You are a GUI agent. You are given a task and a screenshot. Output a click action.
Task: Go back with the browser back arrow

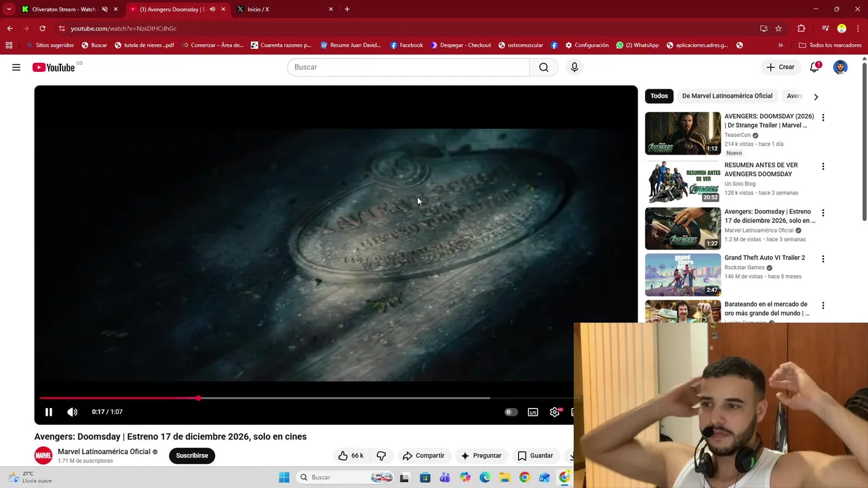(x=10, y=28)
